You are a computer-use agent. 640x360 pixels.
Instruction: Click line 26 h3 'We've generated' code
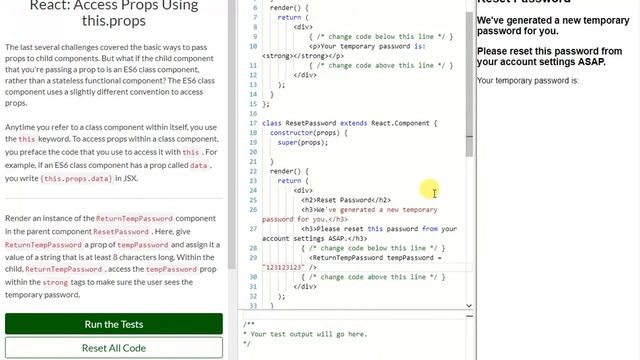tap(349, 214)
